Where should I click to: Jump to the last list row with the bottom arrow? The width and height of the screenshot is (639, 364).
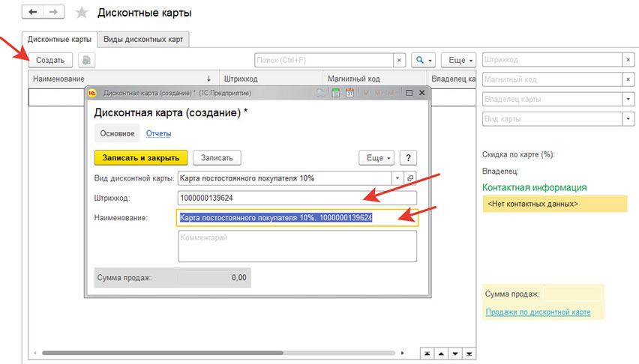pos(469,354)
